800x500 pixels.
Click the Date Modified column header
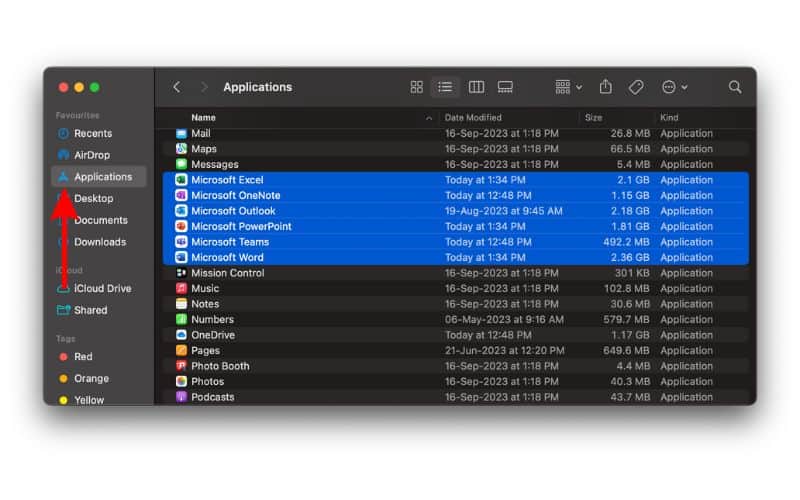[474, 118]
